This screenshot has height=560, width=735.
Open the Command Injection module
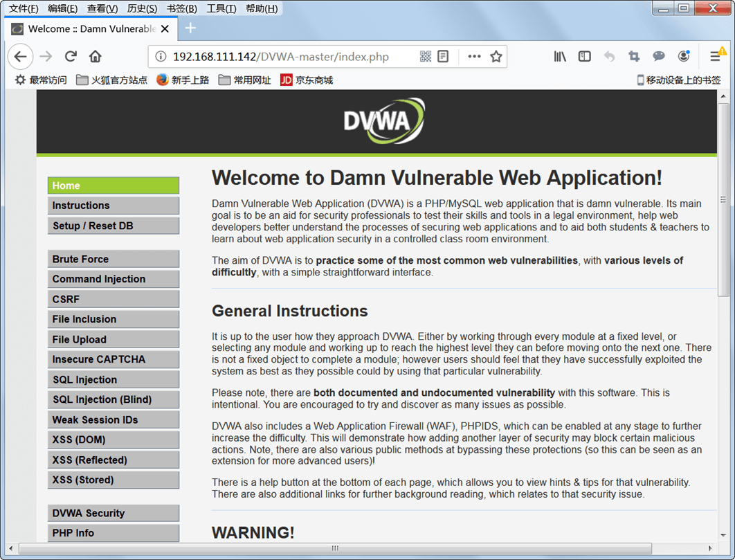point(114,279)
